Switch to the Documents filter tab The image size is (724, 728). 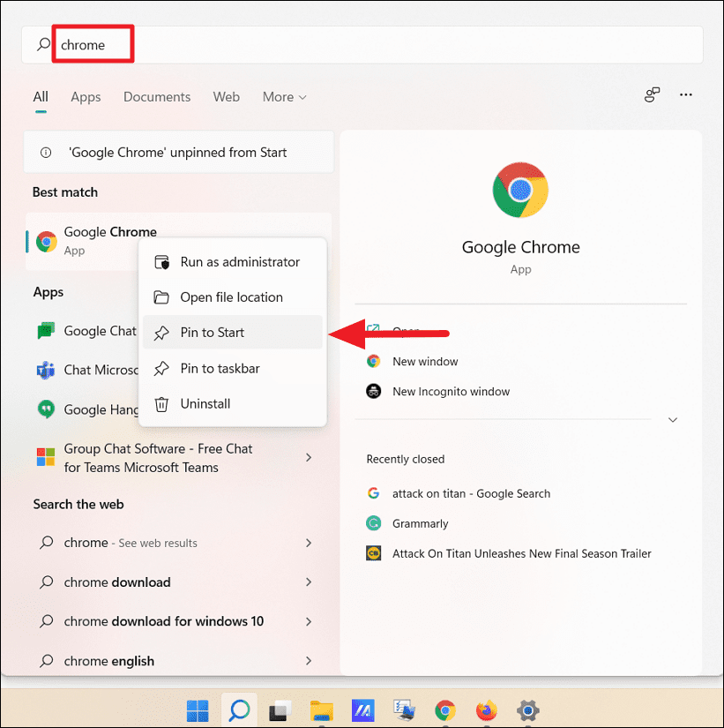click(x=157, y=96)
